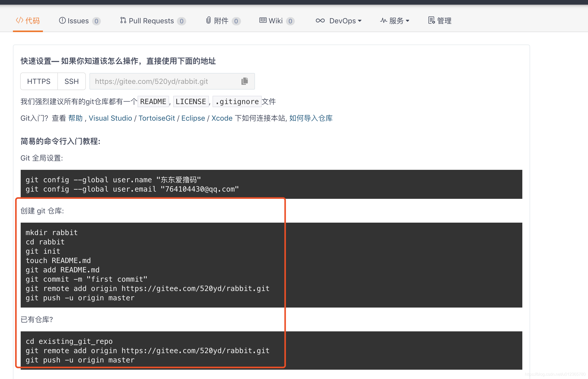Click the LICENSE code label
The image size is (588, 379).
click(x=191, y=101)
